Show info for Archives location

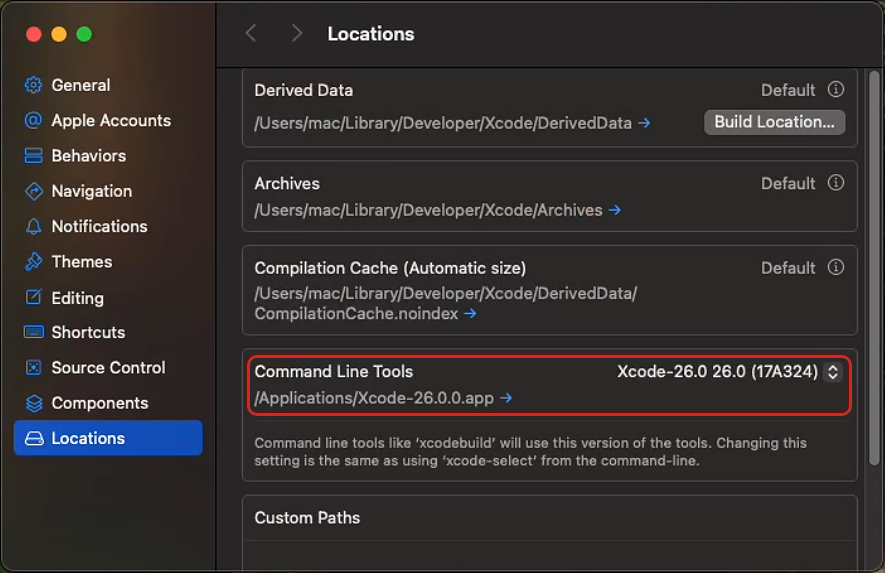pyautogui.click(x=835, y=182)
